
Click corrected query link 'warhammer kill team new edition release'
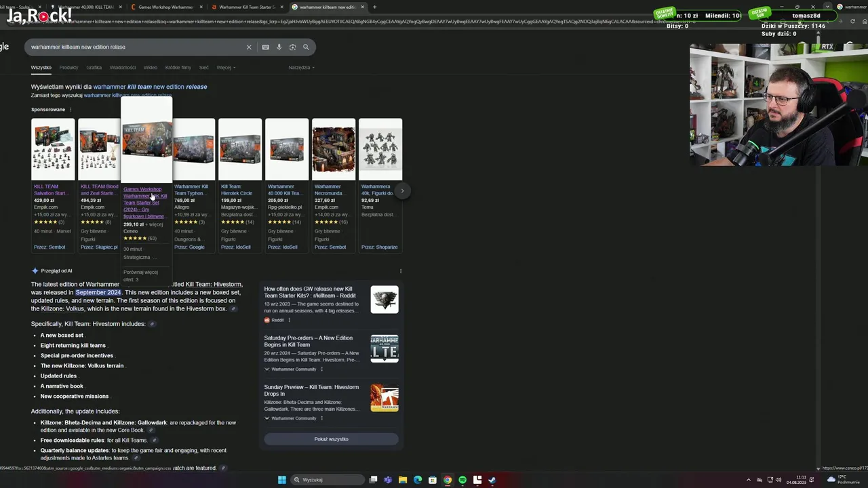[150, 87]
